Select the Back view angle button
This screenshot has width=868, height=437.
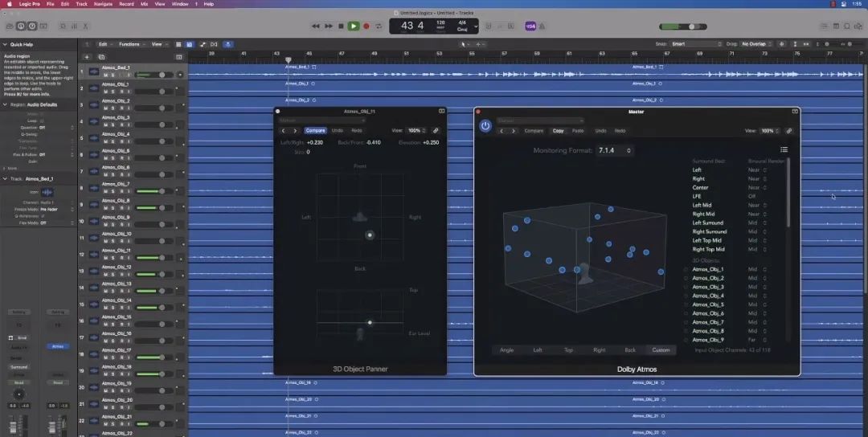pos(631,350)
